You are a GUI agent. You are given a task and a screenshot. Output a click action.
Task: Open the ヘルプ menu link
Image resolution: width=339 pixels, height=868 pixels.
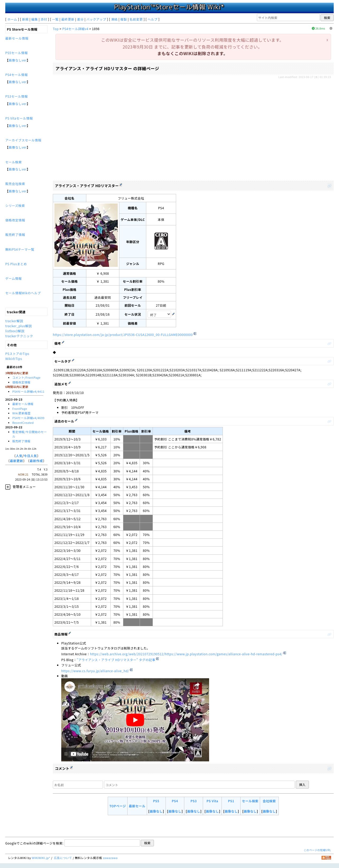click(152, 20)
